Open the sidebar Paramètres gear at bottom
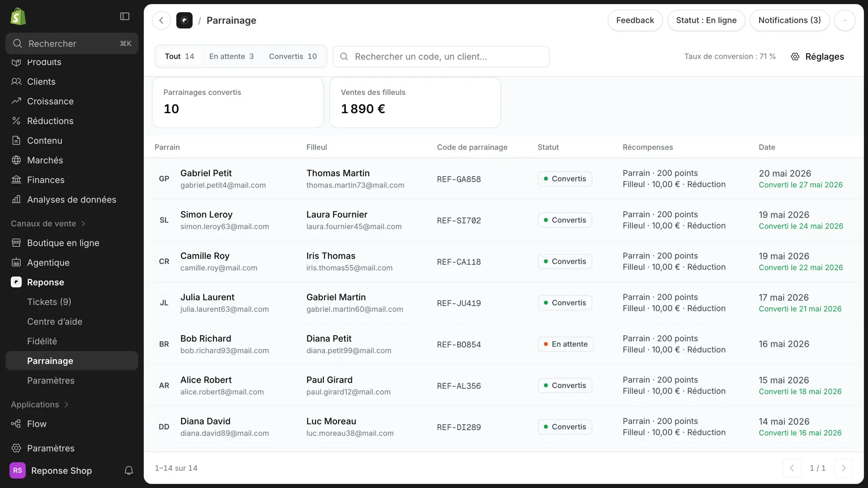868x488 pixels. click(x=72, y=448)
